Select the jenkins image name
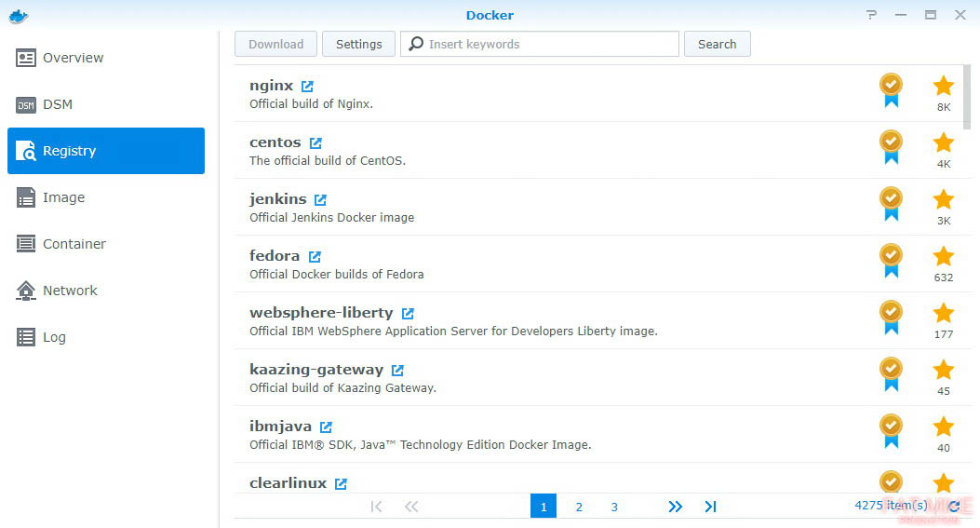 coord(278,199)
